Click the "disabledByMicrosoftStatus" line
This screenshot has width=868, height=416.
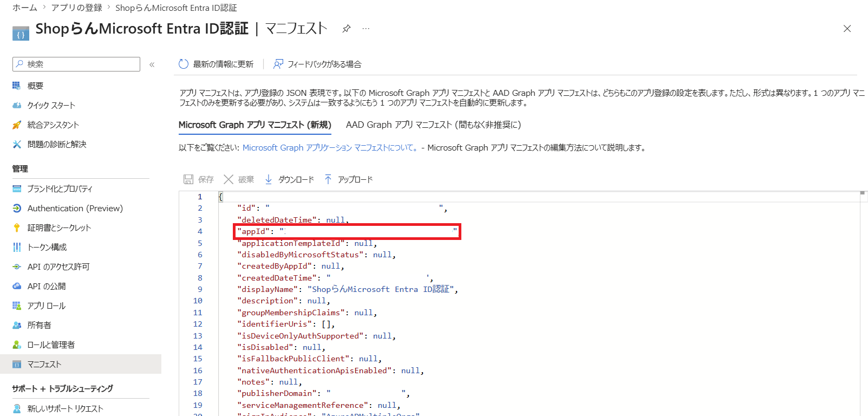[x=316, y=255]
